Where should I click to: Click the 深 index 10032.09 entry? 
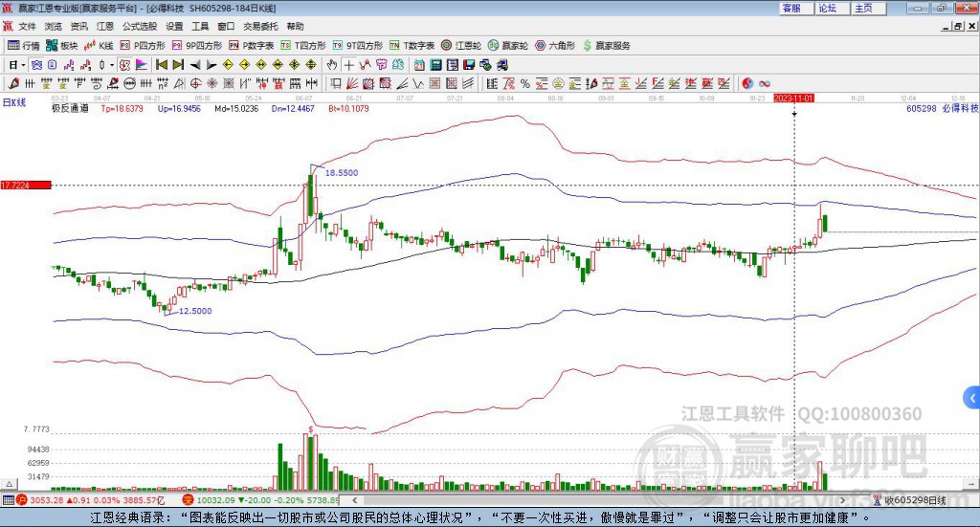tap(261, 500)
